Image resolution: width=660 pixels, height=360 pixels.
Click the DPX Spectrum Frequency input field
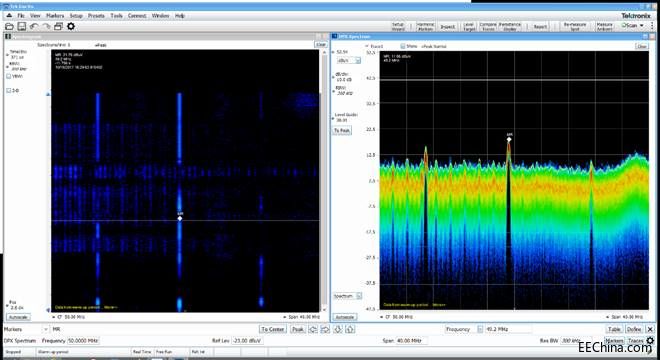(82, 340)
